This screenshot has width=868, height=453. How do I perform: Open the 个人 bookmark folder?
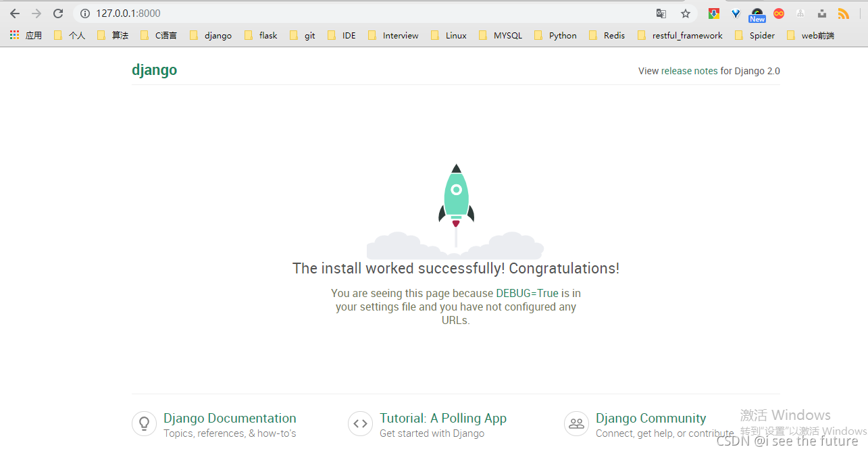tap(70, 35)
